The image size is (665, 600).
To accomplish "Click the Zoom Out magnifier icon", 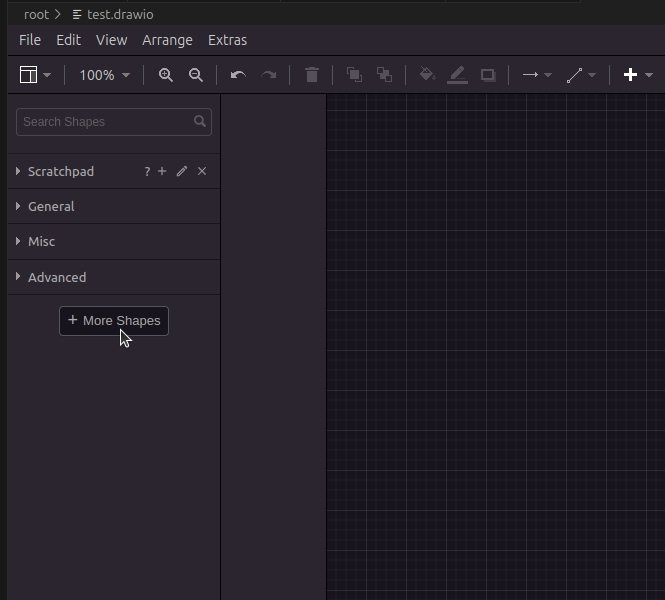I will tap(196, 75).
